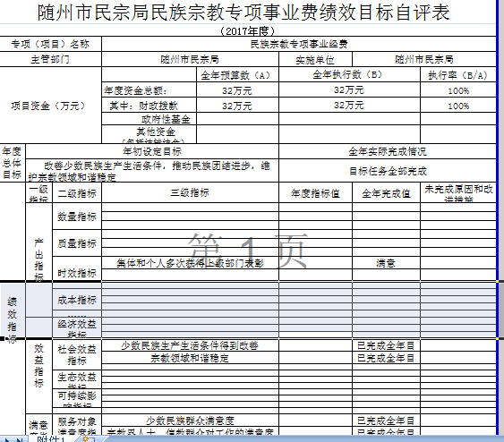The image size is (504, 442).
Task: Open the 附件1 sheet tab
Action: pos(51,439)
